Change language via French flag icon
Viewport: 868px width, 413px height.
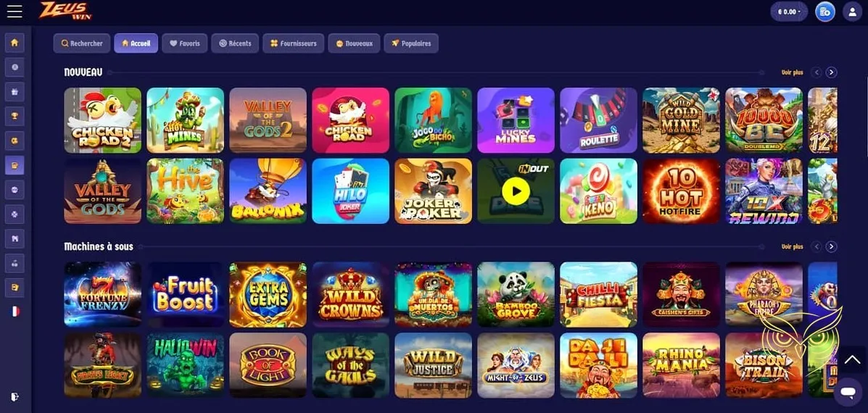15,312
